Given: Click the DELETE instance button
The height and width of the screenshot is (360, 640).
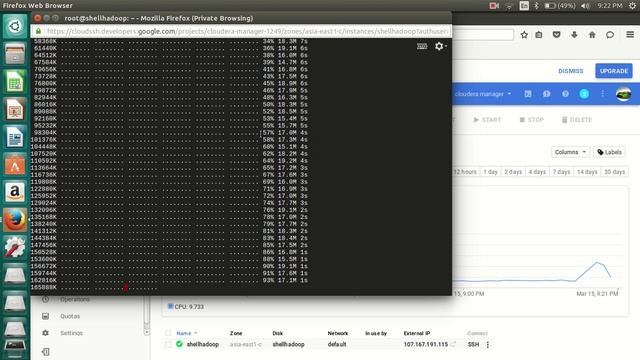Looking at the screenshot, I should 577,120.
